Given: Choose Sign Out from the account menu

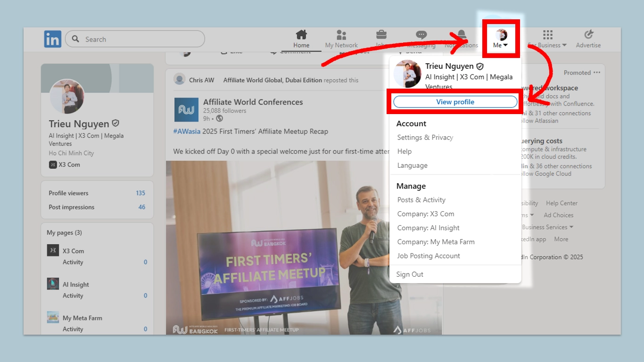Looking at the screenshot, I should (410, 274).
